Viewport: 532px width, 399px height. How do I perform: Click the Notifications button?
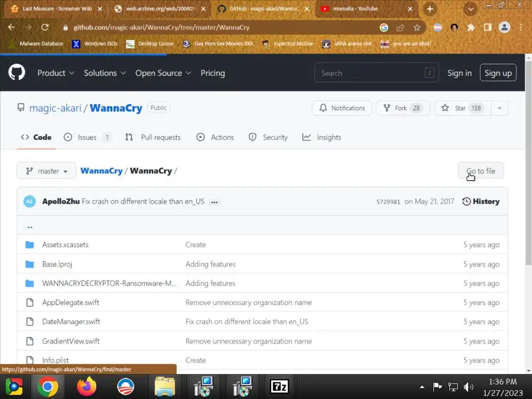coord(342,108)
